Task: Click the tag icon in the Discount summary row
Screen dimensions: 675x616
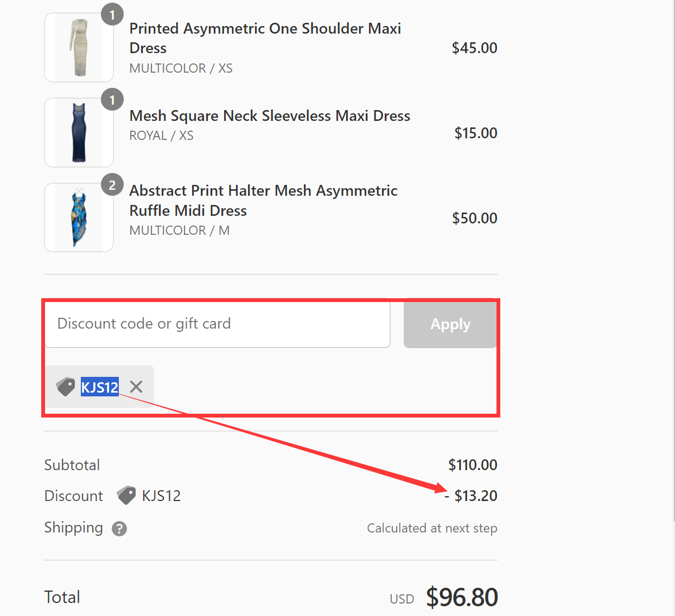Action: [126, 495]
